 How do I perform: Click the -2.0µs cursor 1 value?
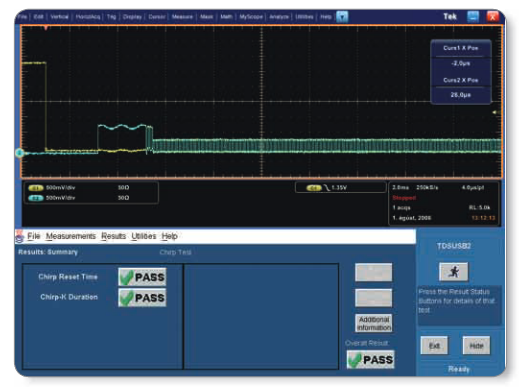[x=461, y=63]
